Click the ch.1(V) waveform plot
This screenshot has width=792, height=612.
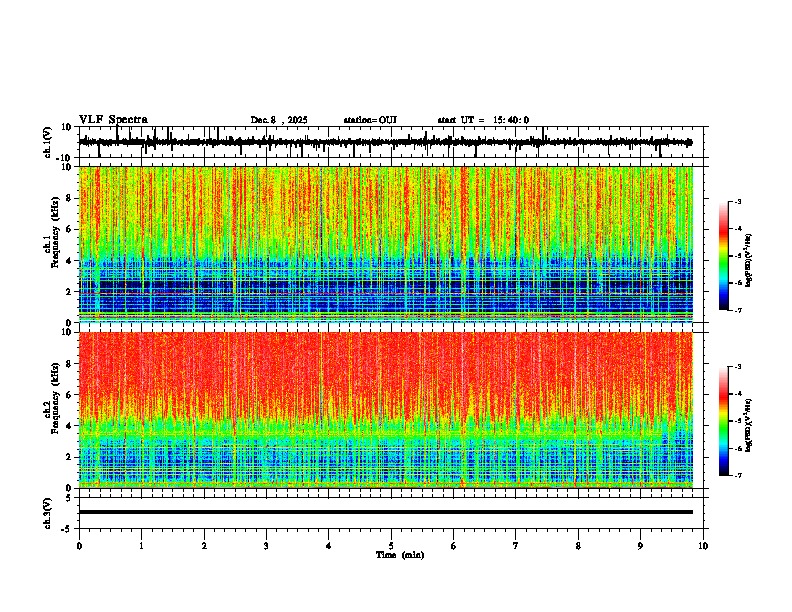click(393, 142)
